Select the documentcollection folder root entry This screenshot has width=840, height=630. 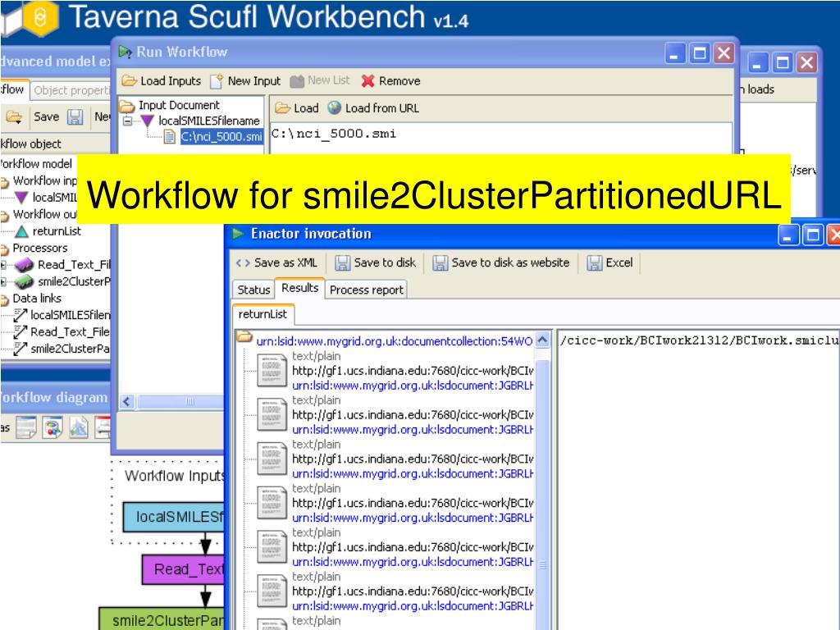(x=386, y=341)
